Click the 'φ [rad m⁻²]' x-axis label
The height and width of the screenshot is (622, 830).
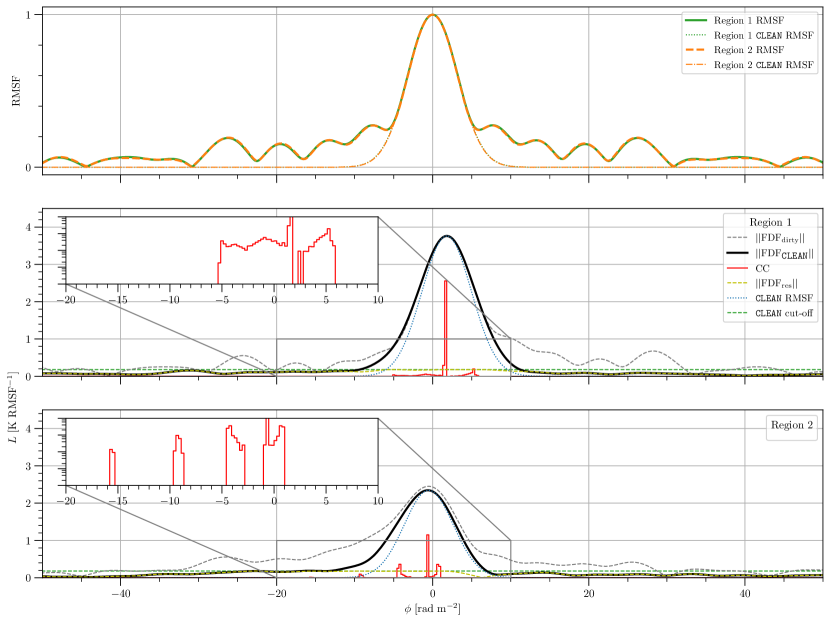(x=432, y=609)
